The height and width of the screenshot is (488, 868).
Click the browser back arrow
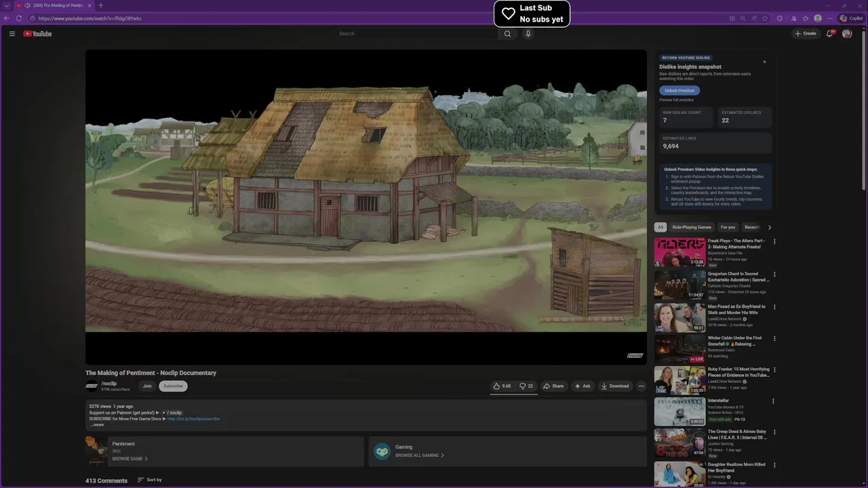(7, 18)
